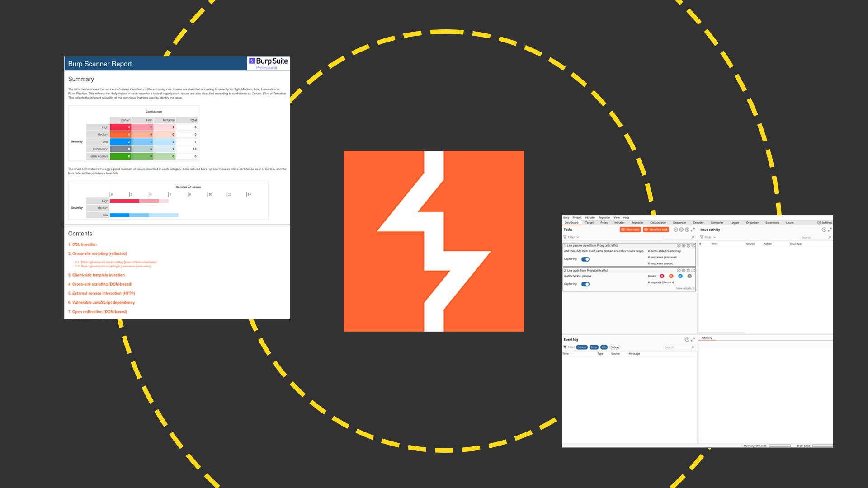
Task: Open the Project menu
Action: click(x=577, y=218)
